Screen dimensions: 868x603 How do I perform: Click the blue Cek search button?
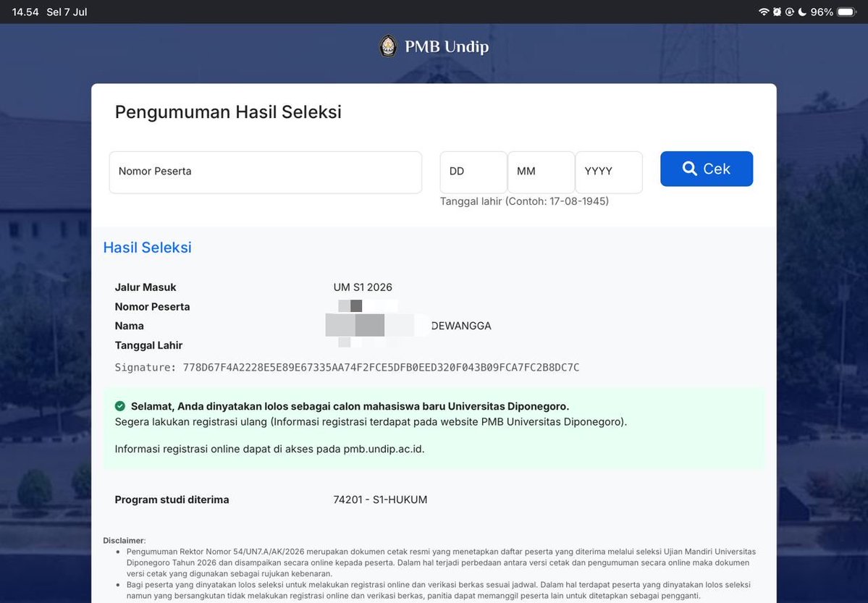tap(707, 169)
